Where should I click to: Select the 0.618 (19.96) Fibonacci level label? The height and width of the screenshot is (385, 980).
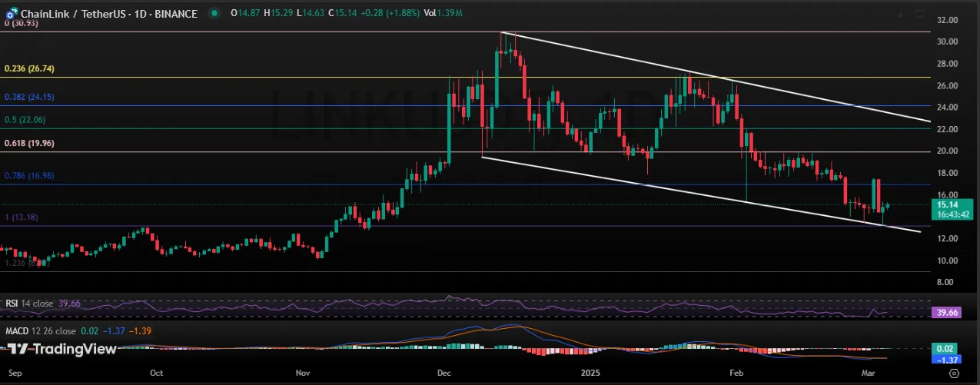click(29, 143)
